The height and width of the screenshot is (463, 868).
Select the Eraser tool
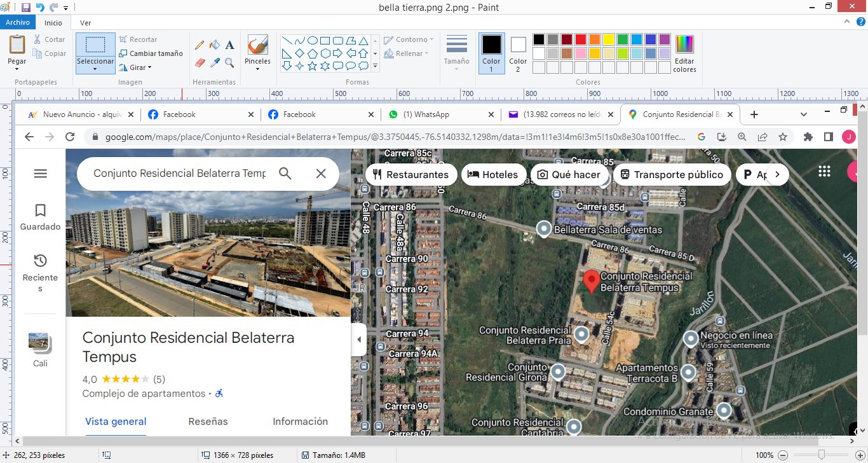pos(200,63)
